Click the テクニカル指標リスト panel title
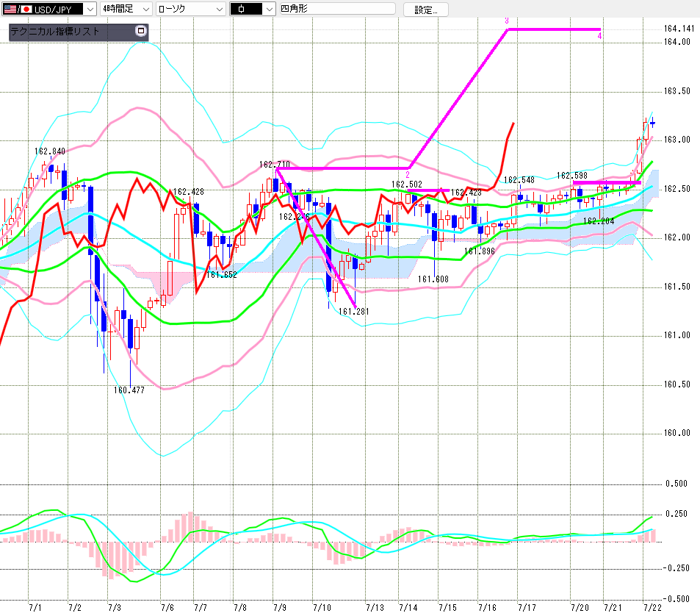The width and height of the screenshot is (700, 616). point(55,32)
